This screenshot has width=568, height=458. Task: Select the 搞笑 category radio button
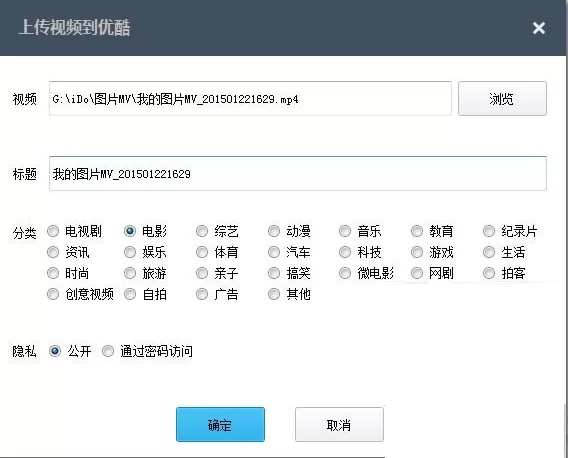pyautogui.click(x=274, y=273)
